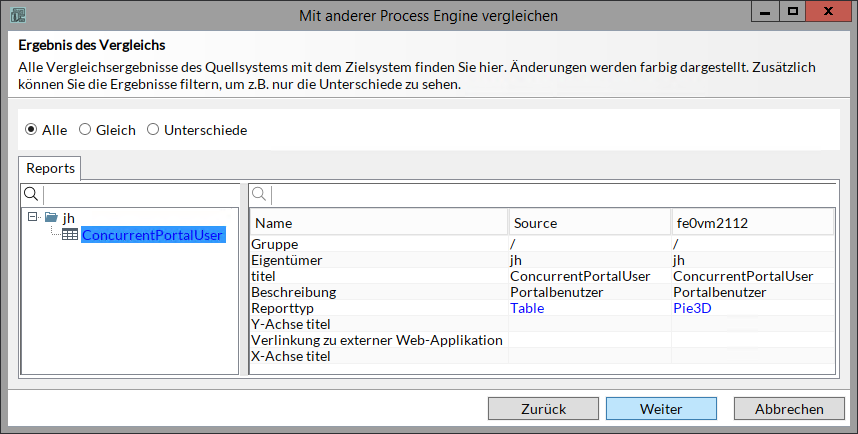Collapse the jh tree node
Image resolution: width=858 pixels, height=434 pixels.
(33, 217)
